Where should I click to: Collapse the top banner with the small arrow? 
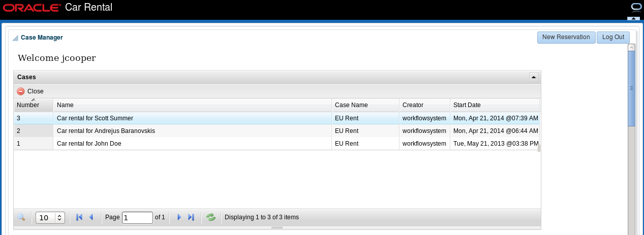click(633, 18)
